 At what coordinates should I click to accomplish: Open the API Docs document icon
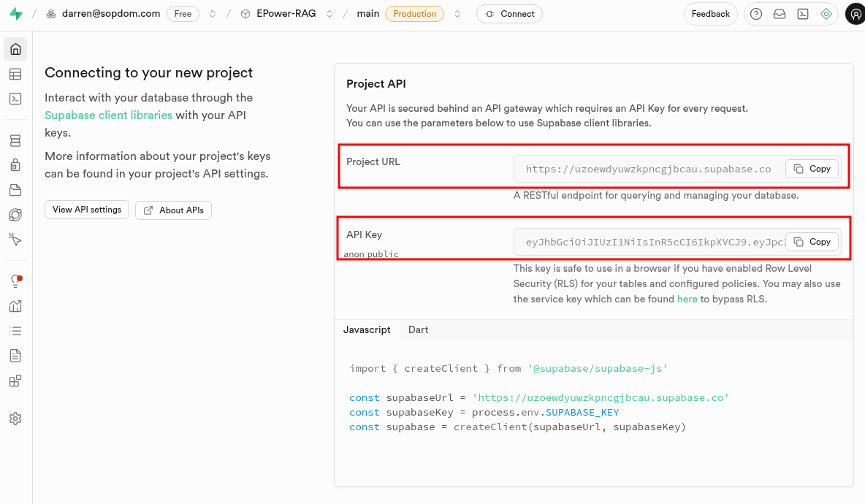(15, 356)
